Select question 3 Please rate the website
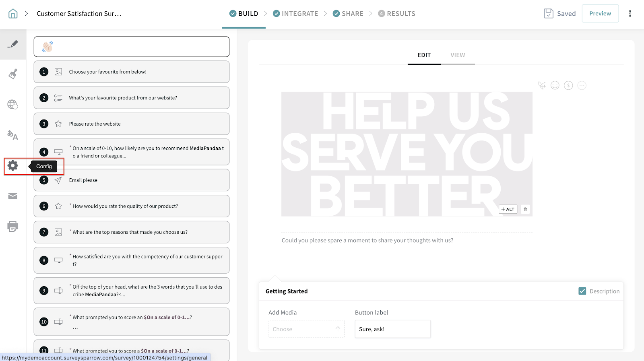 (x=132, y=124)
